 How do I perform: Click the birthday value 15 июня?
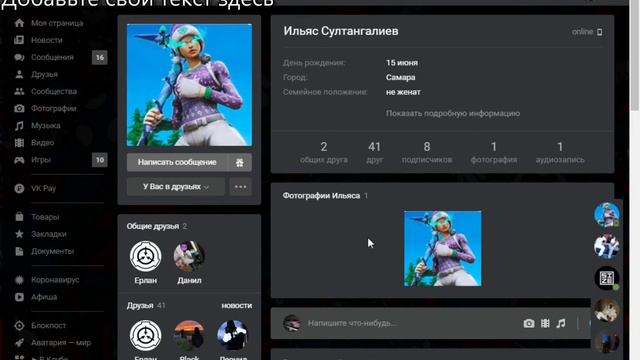pyautogui.click(x=402, y=63)
